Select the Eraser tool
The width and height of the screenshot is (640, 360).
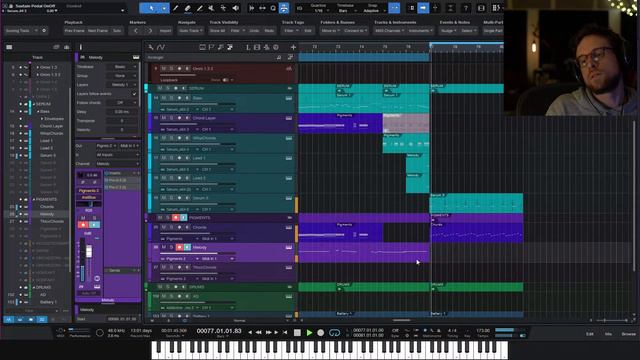pyautogui.click(x=187, y=8)
